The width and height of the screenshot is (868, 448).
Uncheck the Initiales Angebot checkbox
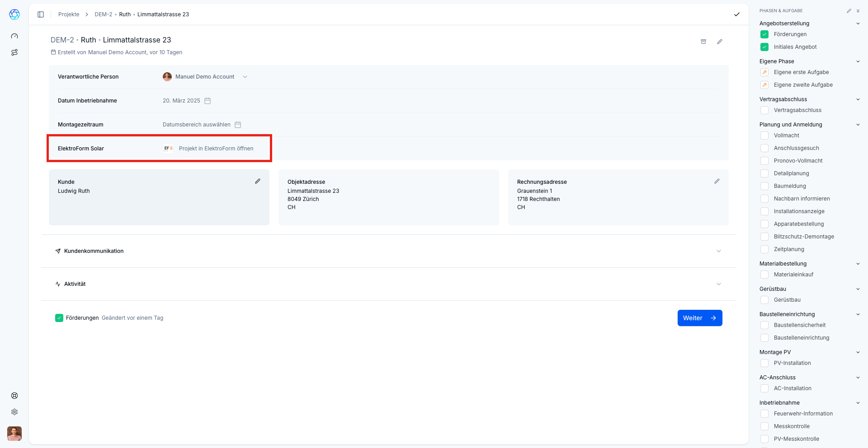[x=764, y=47]
